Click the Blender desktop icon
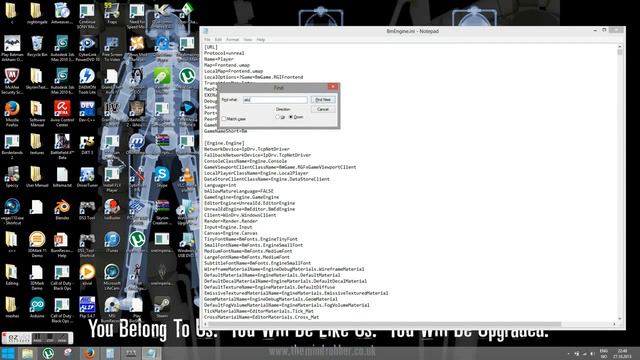This screenshot has height=360, width=640. click(62, 210)
